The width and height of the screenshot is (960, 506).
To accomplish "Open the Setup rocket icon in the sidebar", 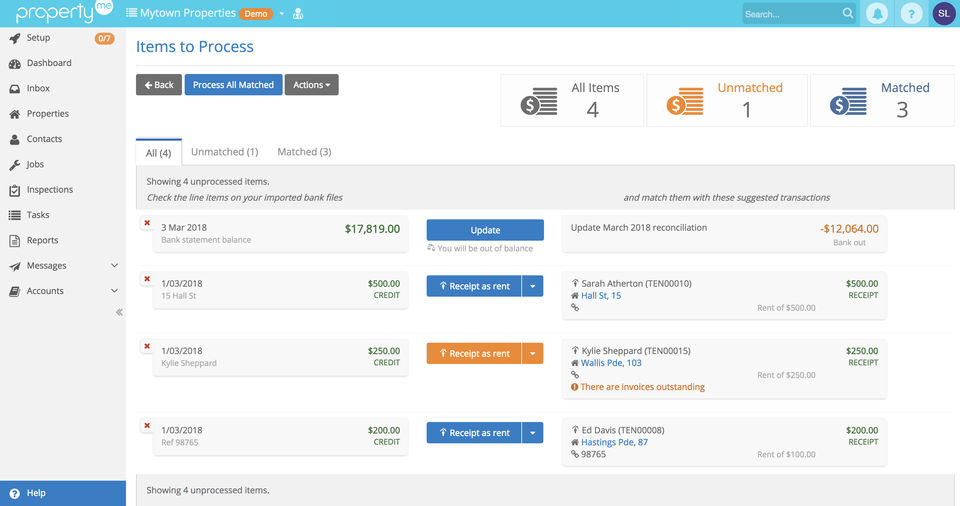I will pos(15,38).
